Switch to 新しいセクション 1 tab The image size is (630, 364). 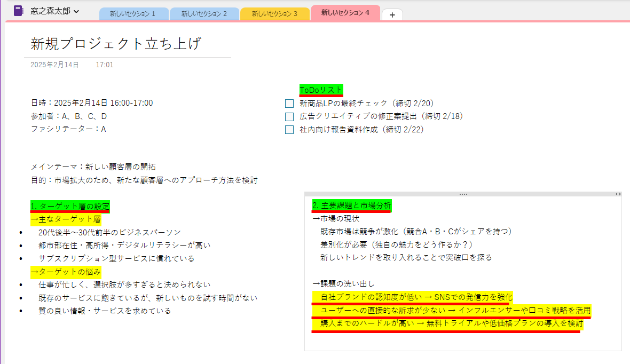tap(132, 12)
